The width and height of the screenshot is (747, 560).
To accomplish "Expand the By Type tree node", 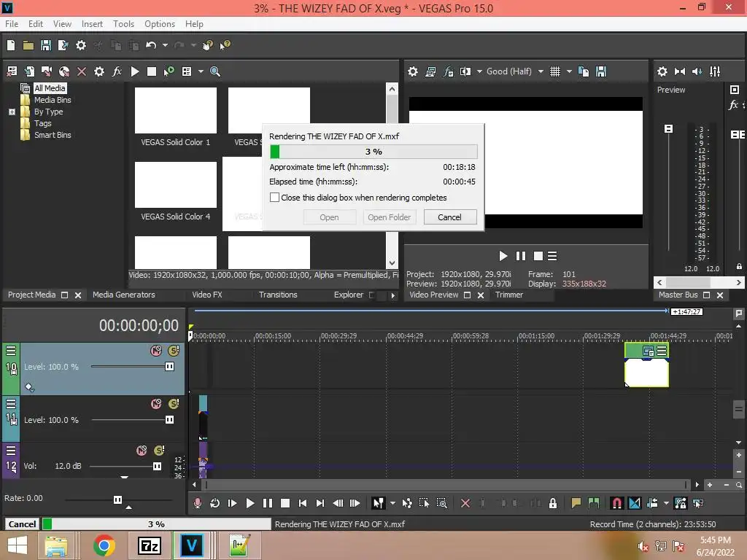I will [12, 112].
